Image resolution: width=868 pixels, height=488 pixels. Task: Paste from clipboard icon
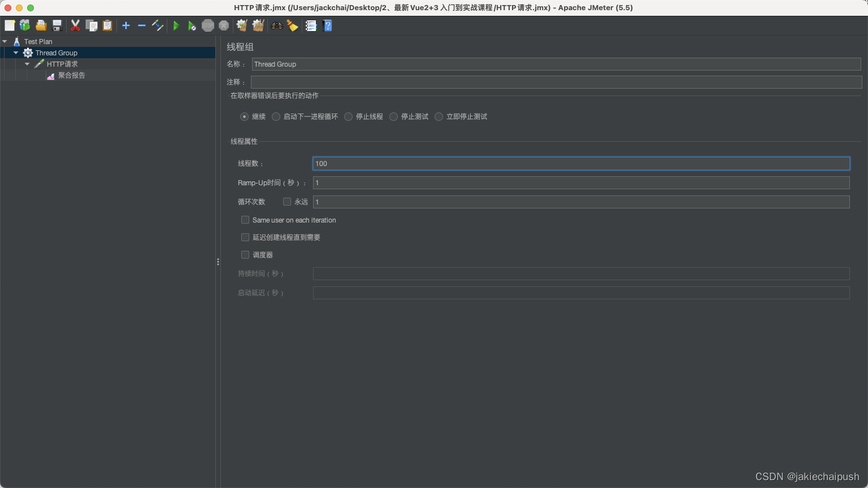point(107,25)
